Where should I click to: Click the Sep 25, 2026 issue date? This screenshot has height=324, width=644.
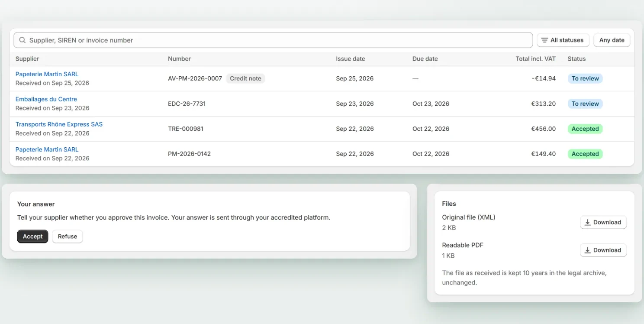(x=355, y=78)
